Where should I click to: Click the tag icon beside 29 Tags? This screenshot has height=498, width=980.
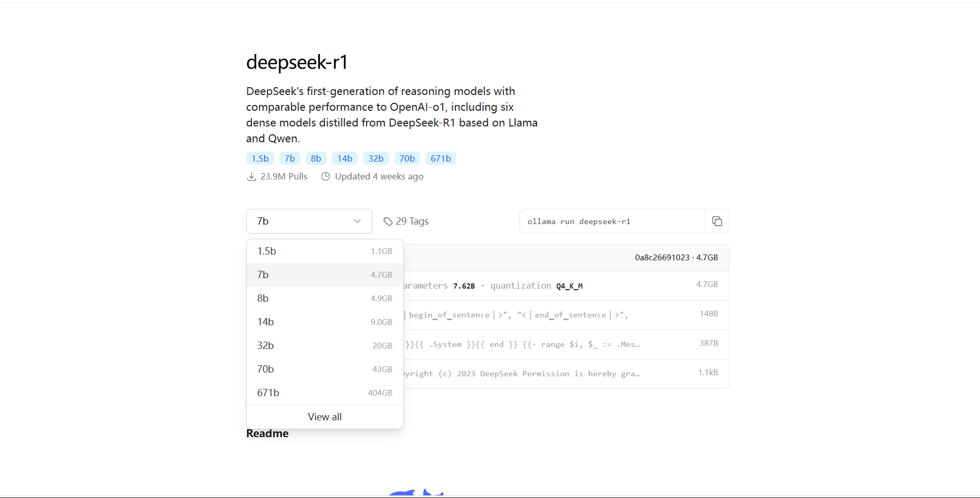point(388,221)
